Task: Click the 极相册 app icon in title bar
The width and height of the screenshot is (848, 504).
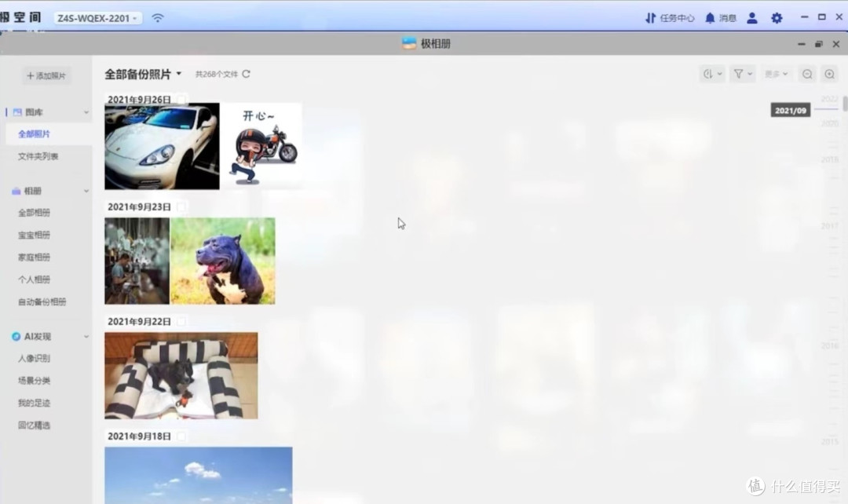Action: coord(409,43)
